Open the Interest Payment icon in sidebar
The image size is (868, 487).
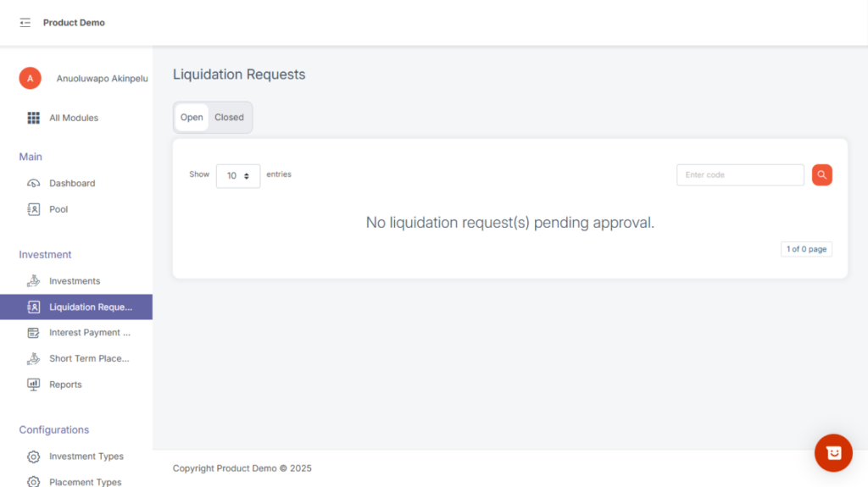point(34,333)
